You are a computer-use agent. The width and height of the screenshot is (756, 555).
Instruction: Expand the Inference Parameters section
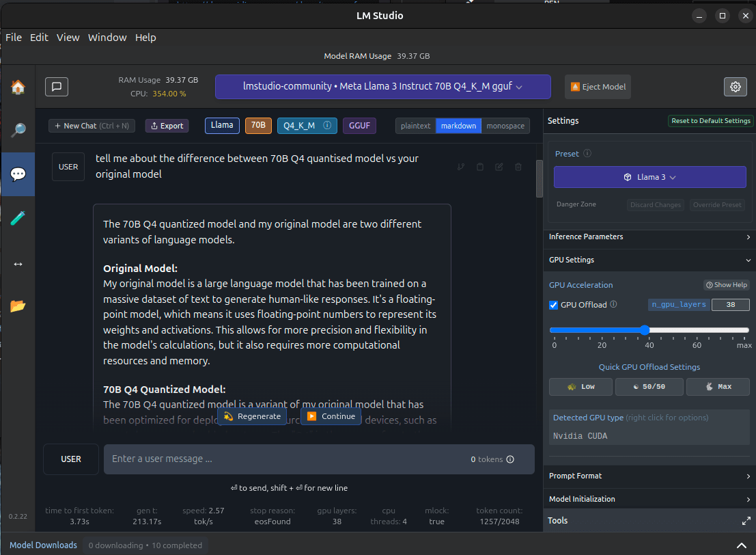649,237
